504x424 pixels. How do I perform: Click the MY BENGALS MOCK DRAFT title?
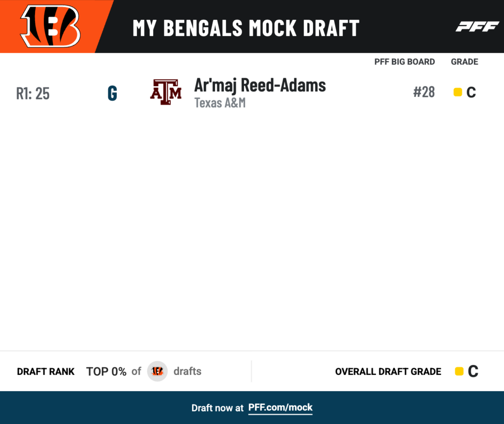tap(246, 28)
